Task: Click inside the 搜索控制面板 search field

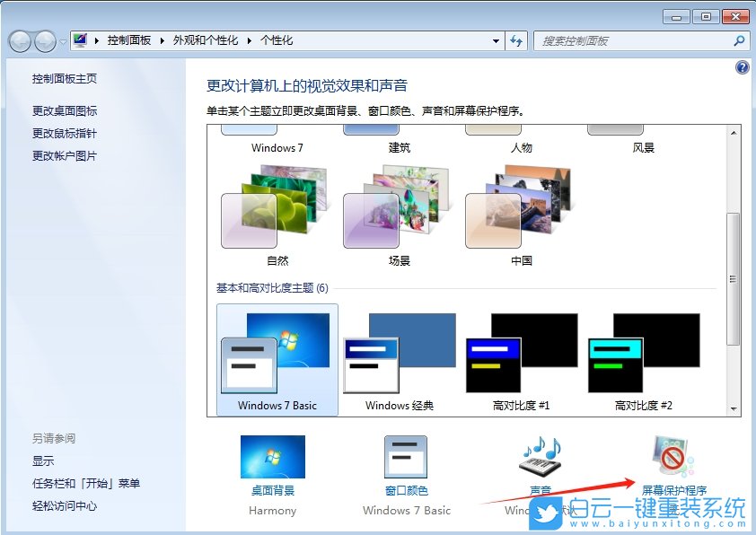Action: click(629, 40)
